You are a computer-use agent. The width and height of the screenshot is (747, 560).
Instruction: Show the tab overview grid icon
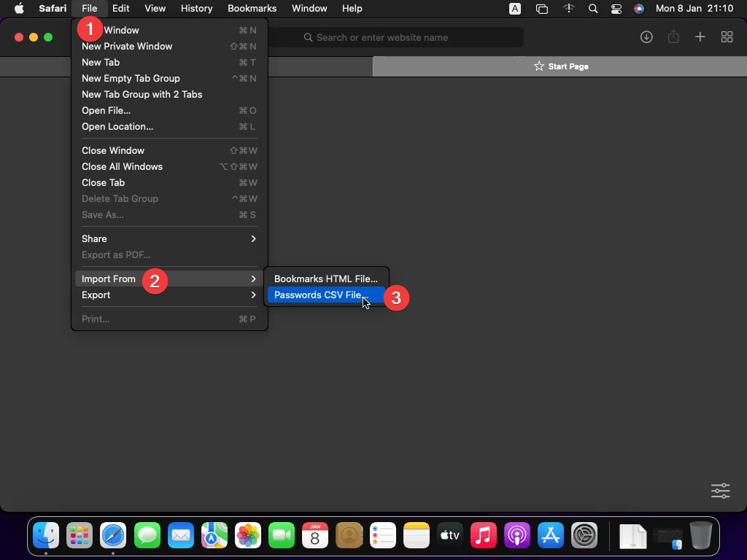[x=727, y=37]
